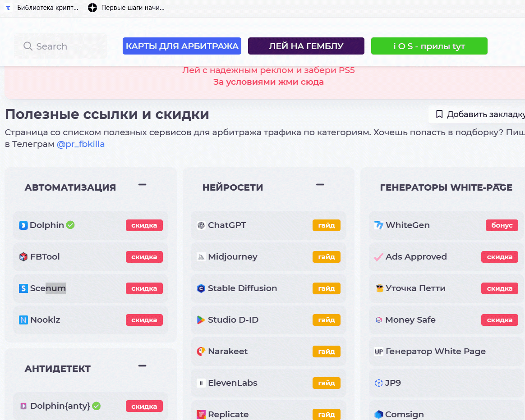
Task: Click the гайд badge for Studio D-ID
Action: 327,320
